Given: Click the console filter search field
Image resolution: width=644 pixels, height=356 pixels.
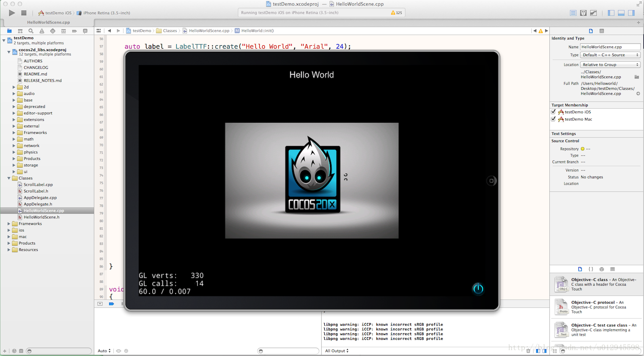Looking at the screenshot, I should pos(288,351).
